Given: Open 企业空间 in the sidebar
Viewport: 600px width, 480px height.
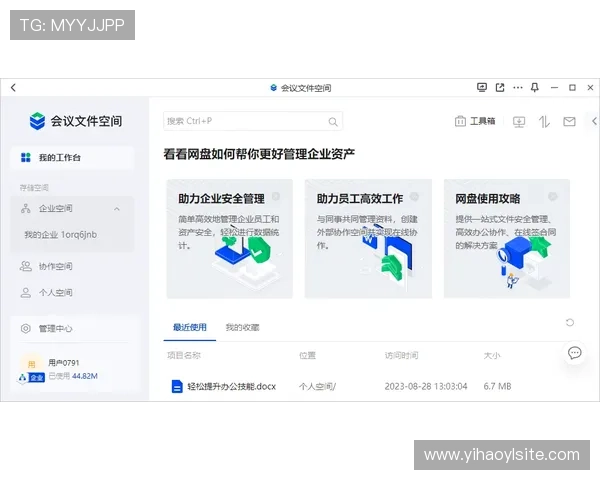Looking at the screenshot, I should pyautogui.click(x=72, y=209).
